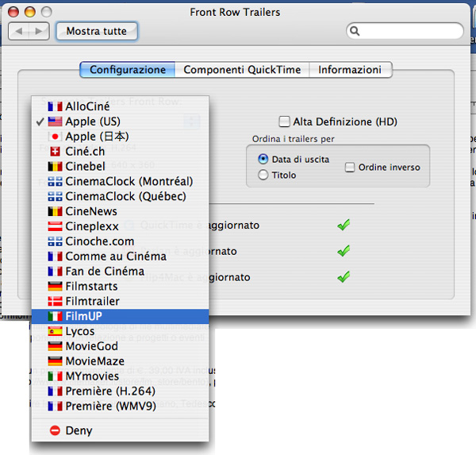Pick MovieMaze trailer source
This screenshot has width=476, height=455.
(x=121, y=361)
